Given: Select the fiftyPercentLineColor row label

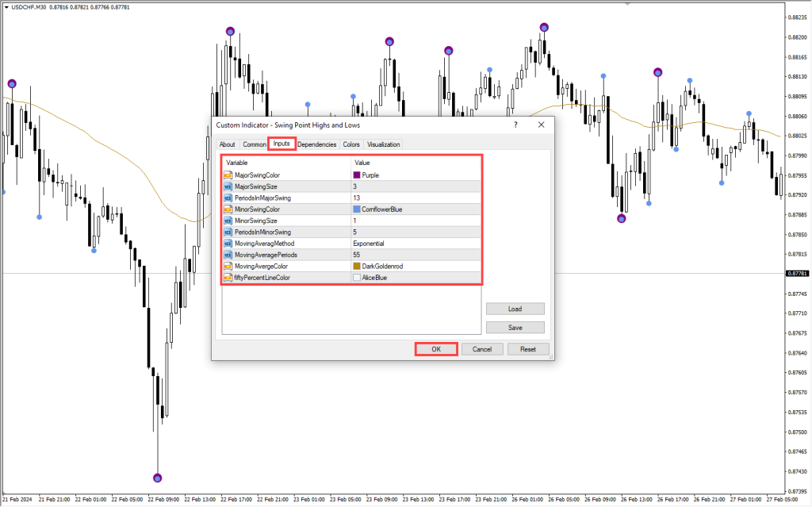Looking at the screenshot, I should 262,278.
